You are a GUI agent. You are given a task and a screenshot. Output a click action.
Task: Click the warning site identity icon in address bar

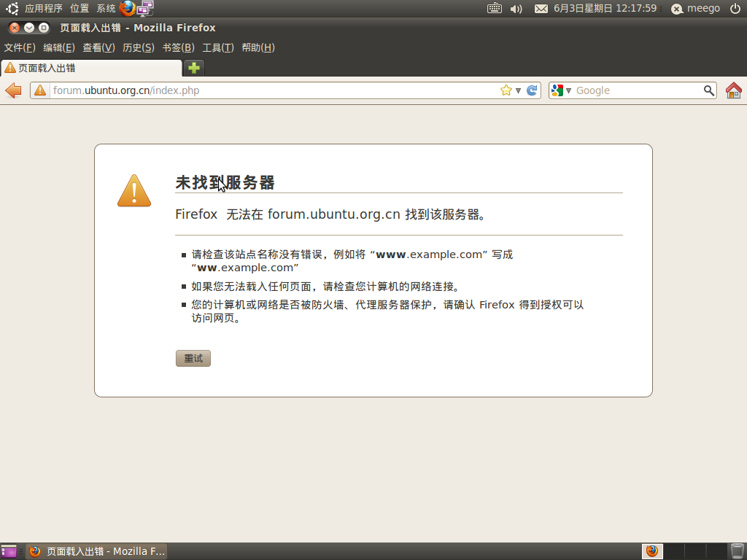tap(41, 90)
